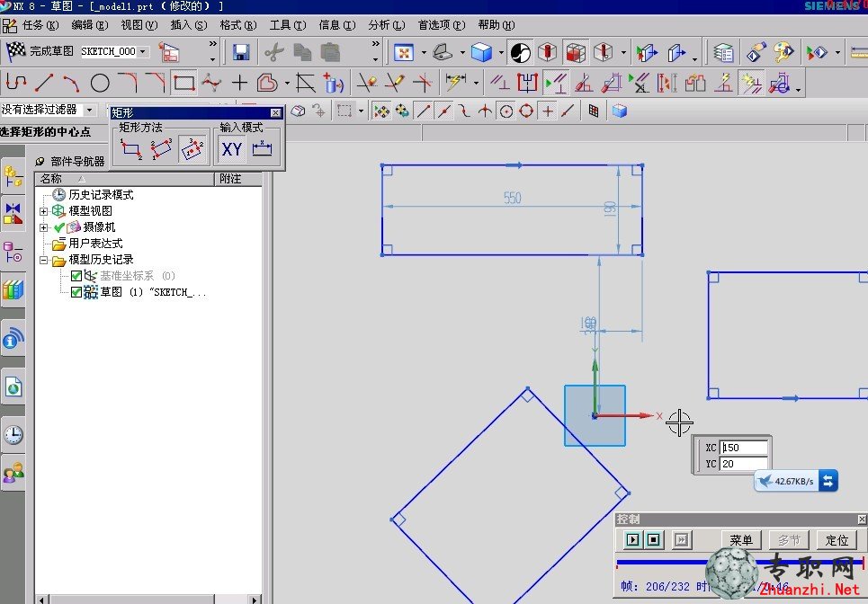Toggle the Enable Snap Points icon

click(x=381, y=111)
